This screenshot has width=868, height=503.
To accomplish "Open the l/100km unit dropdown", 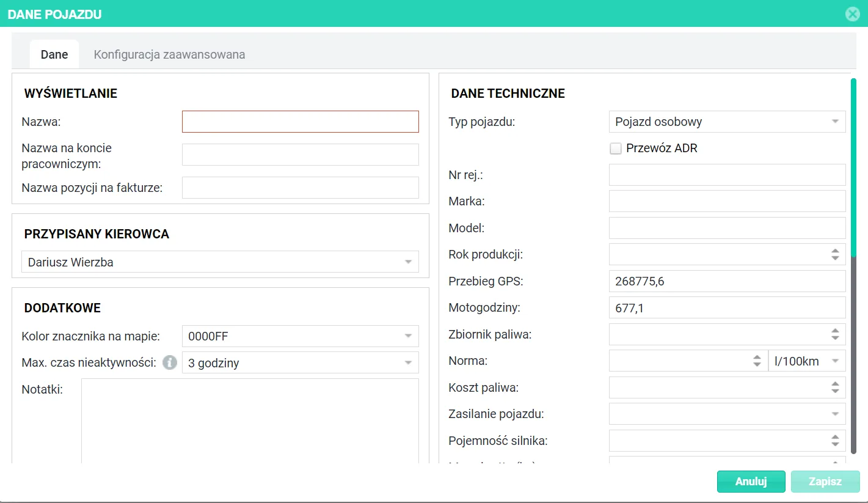I will pyautogui.click(x=807, y=361).
